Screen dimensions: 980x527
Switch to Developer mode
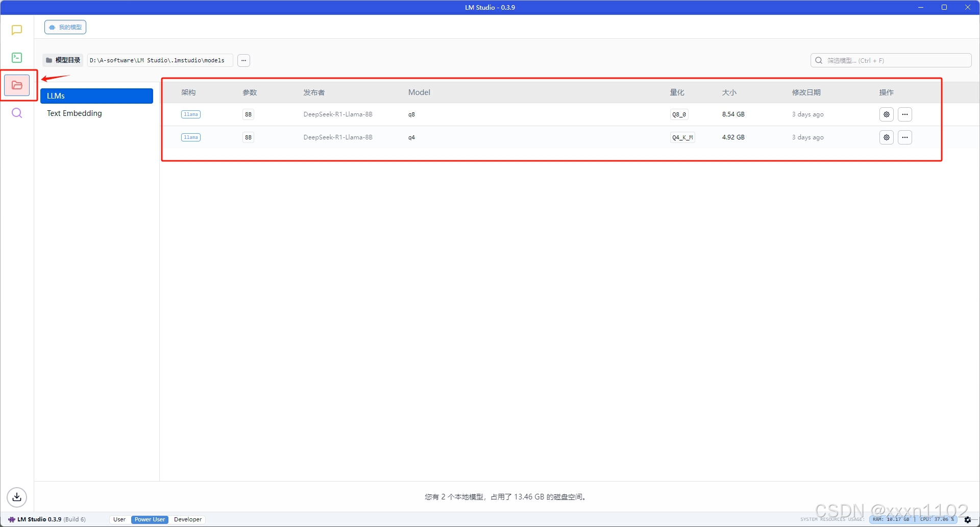point(188,519)
